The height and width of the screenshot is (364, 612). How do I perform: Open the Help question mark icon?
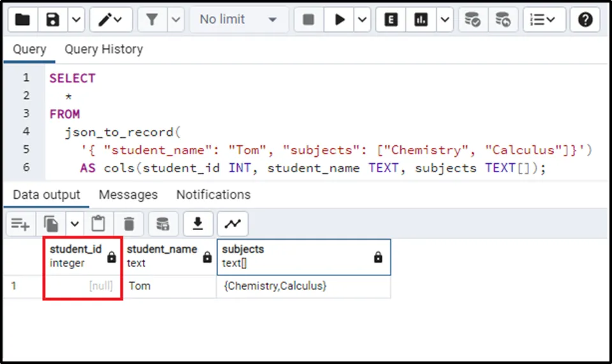pos(585,20)
